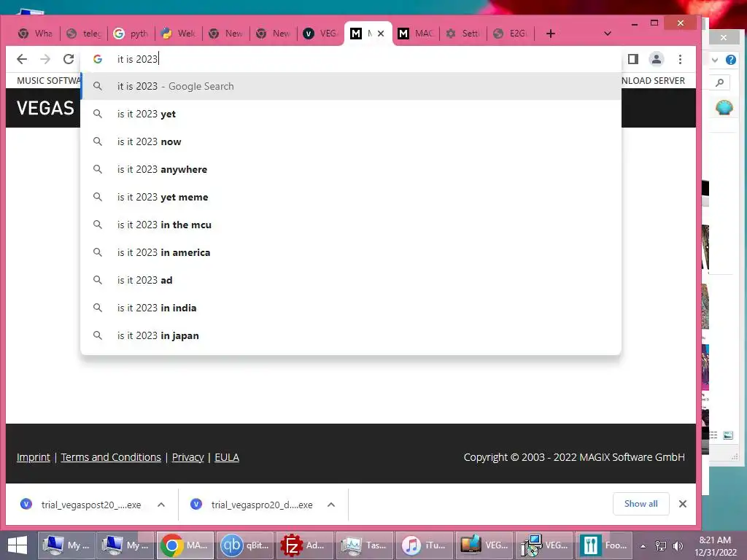
Task: Close the active MAGIX tab
Action: pos(381,34)
